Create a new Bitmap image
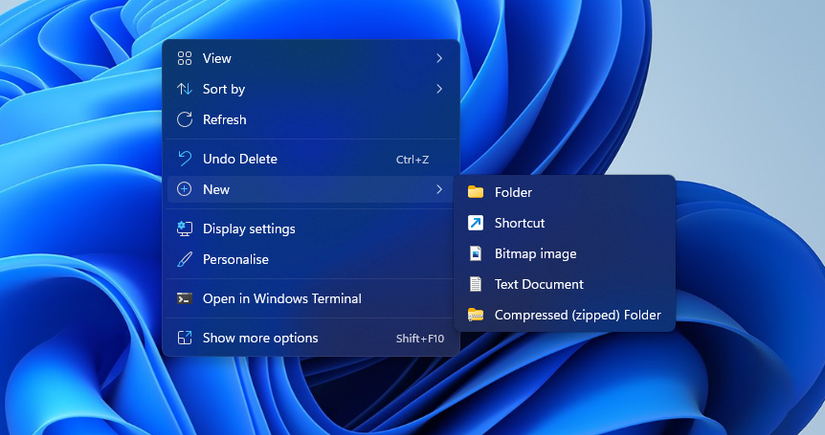Viewport: 825px width, 435px height. (x=564, y=254)
